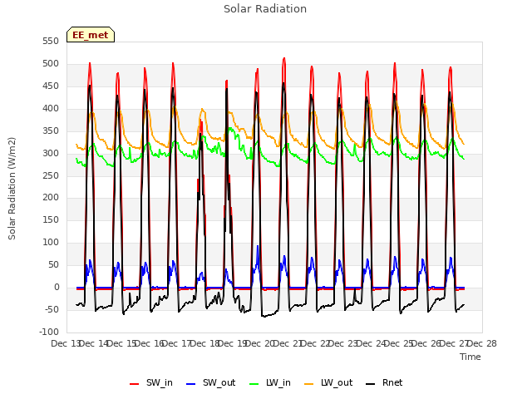
Task: Click the green LW_in legend color marker
Action: pos(254,384)
